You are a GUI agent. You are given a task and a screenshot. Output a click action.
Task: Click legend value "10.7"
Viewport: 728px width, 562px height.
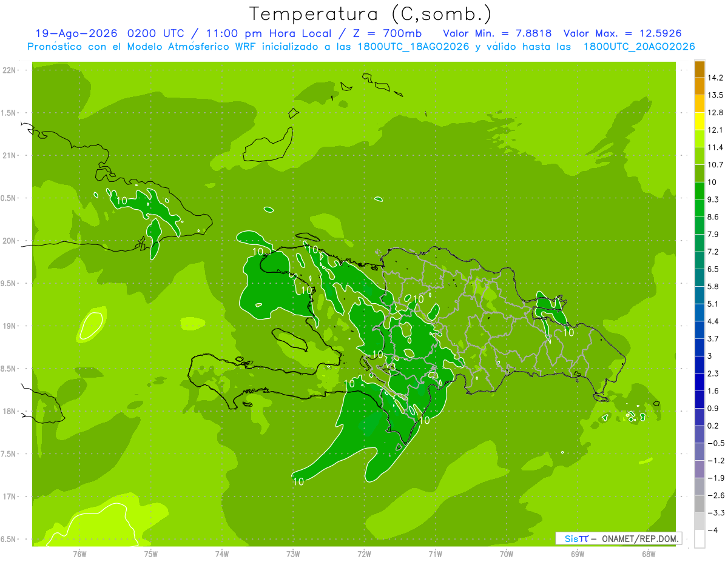[715, 165]
